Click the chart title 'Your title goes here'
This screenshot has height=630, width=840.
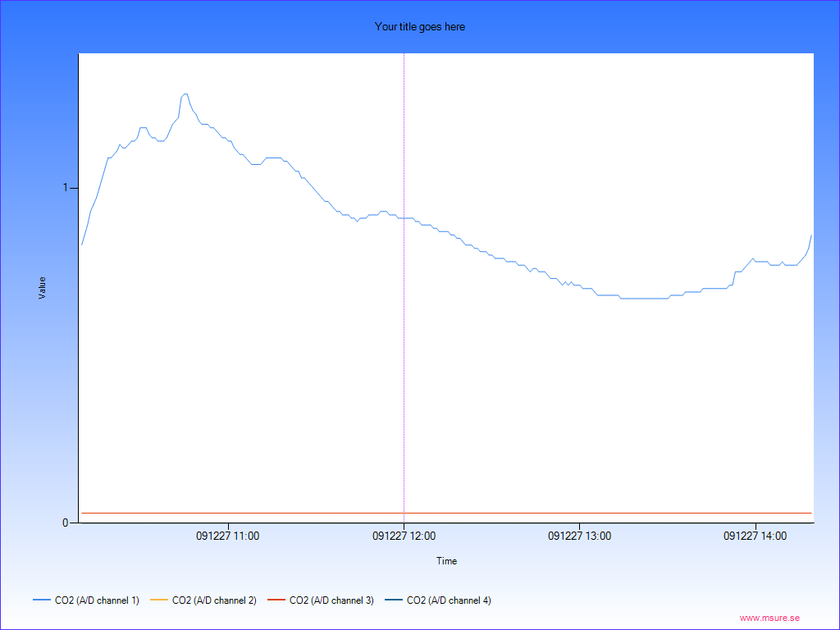click(x=419, y=26)
